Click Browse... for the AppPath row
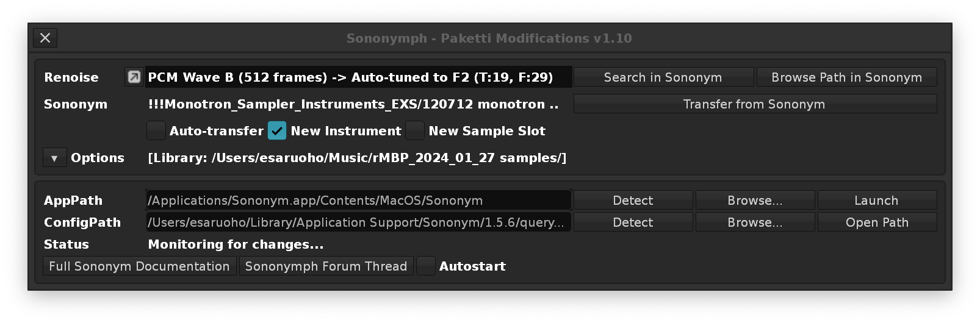 click(x=755, y=201)
